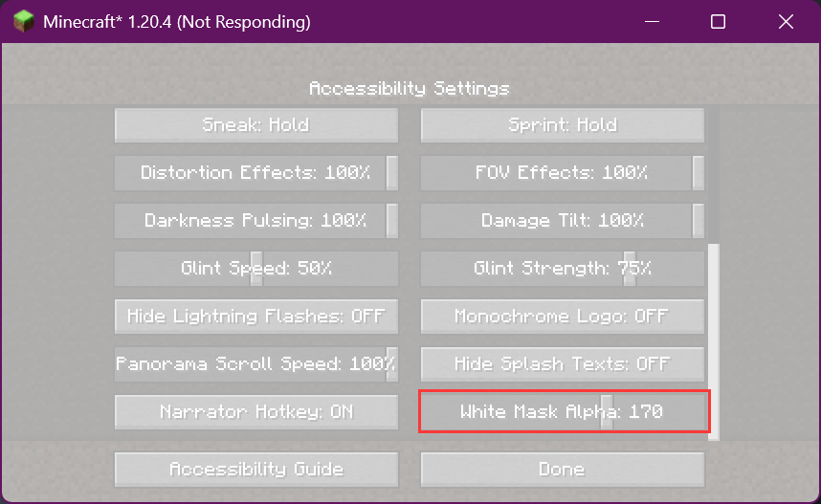Maximize the Minecraft window
The width and height of the screenshot is (821, 504).
pos(718,21)
